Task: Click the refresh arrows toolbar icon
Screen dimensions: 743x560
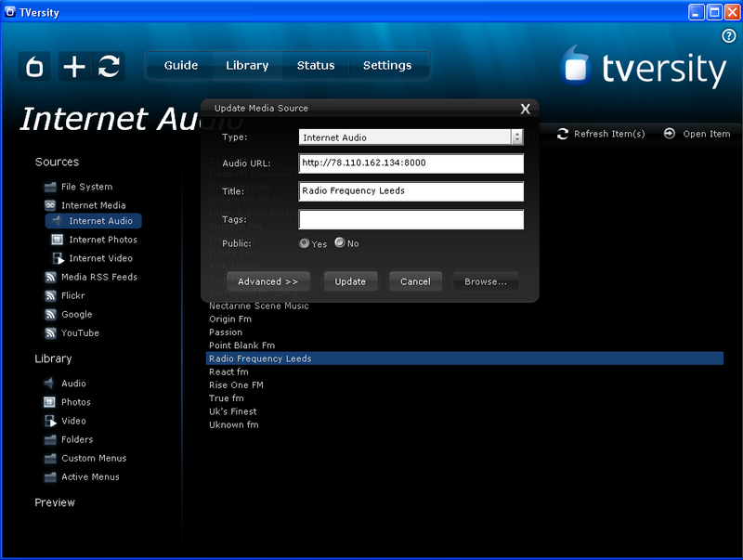Action: (x=110, y=66)
